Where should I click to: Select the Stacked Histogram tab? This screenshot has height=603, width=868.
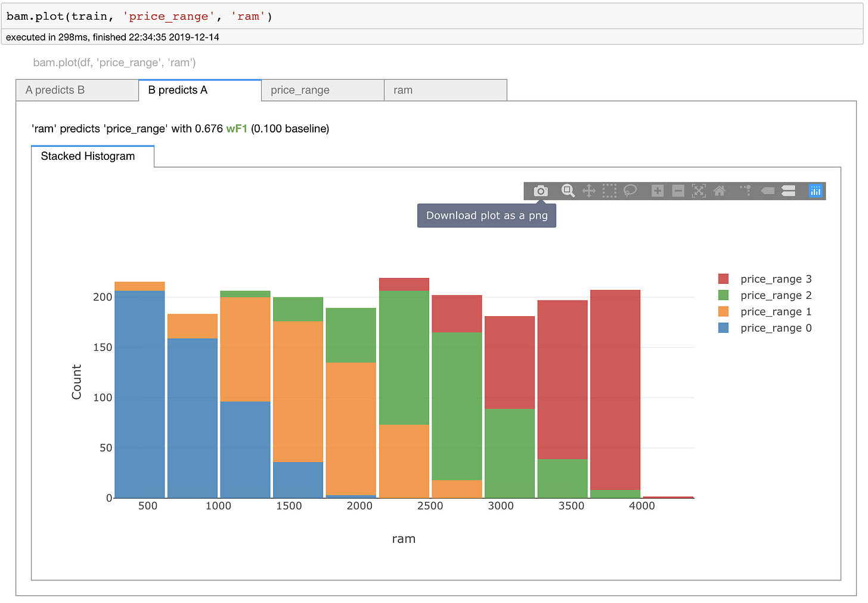click(92, 156)
